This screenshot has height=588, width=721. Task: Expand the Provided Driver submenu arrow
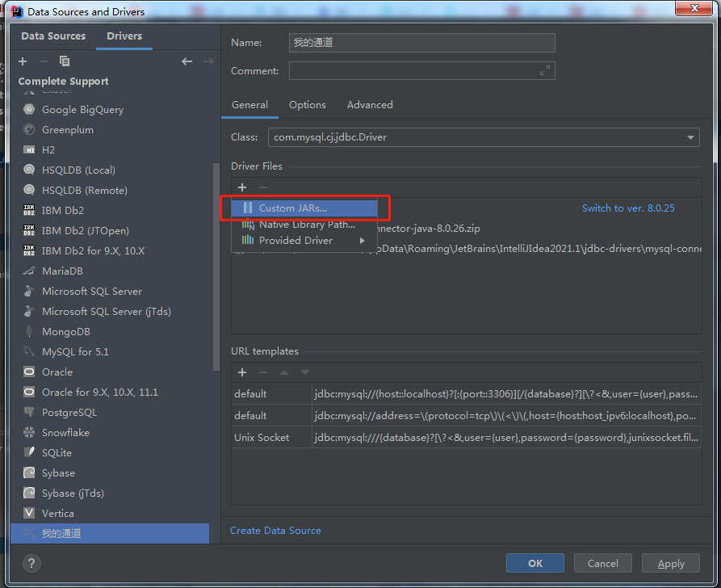coord(363,241)
